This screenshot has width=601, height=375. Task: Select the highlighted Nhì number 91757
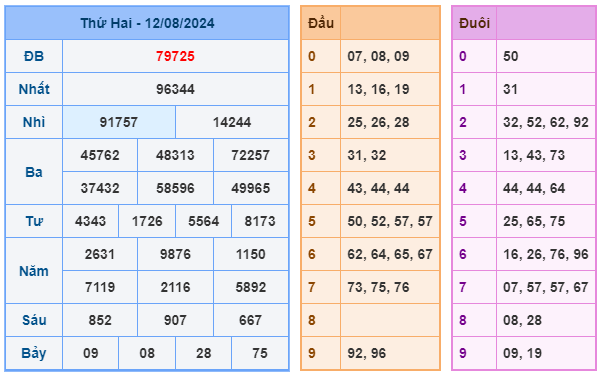point(119,122)
